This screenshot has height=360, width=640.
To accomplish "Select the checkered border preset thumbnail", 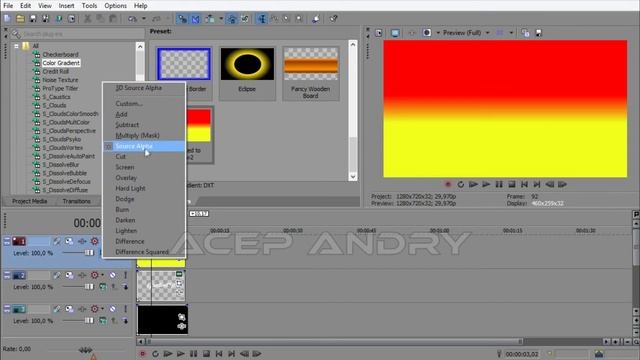I will [x=184, y=64].
